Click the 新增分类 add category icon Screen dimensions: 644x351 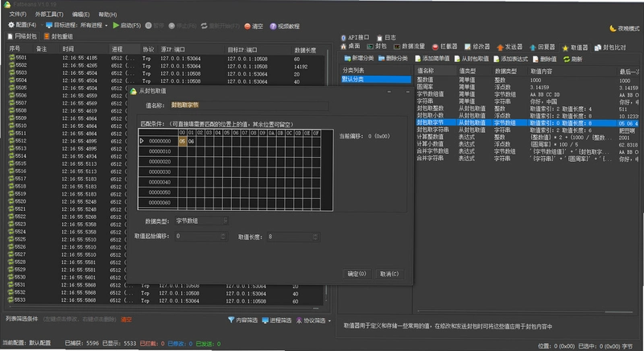click(x=348, y=59)
